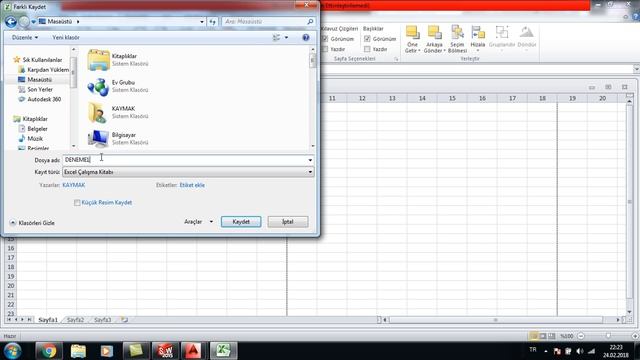Click file list vertical scrollbar
Image resolution: width=640 pixels, height=360 pixels.
pos(313,97)
